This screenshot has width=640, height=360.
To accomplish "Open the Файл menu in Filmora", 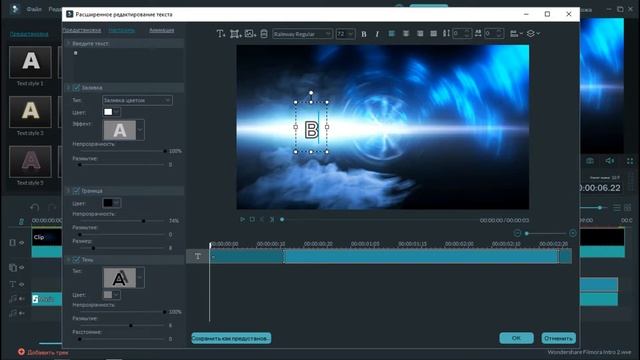I will 34,9.
